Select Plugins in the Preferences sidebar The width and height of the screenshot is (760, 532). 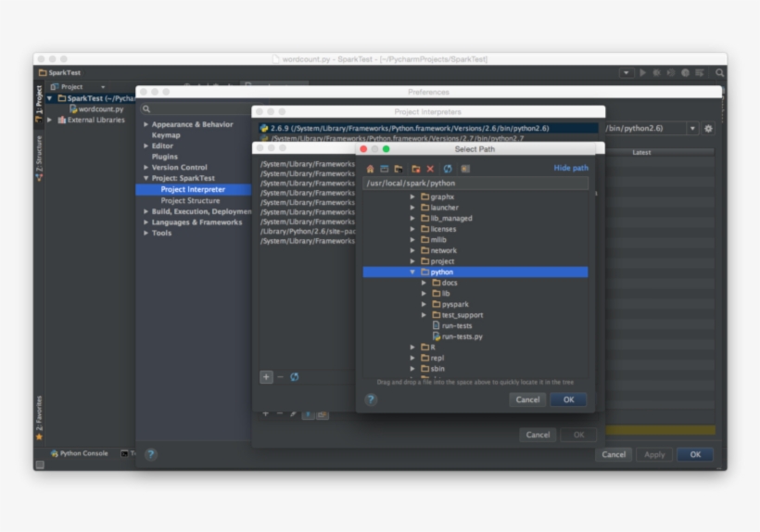pyautogui.click(x=165, y=157)
